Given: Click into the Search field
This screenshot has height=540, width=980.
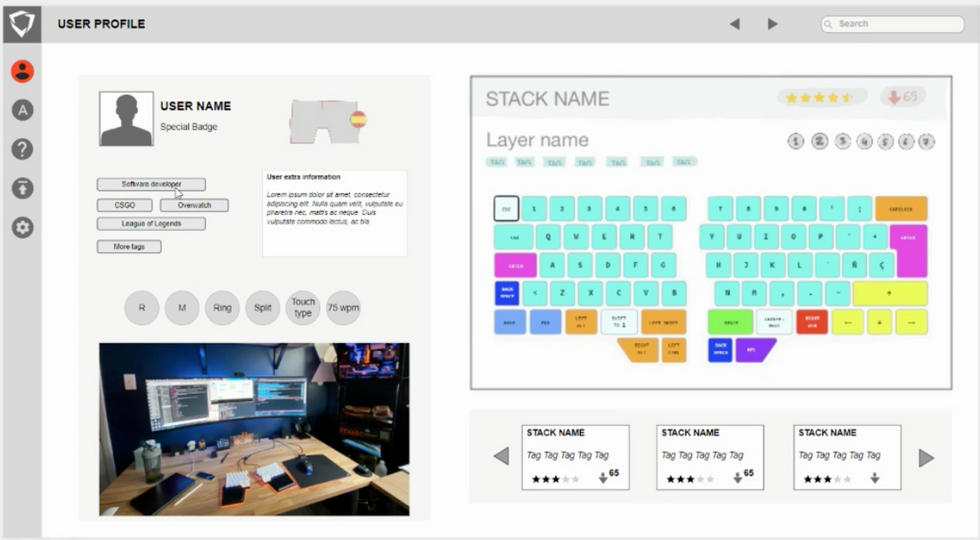Looking at the screenshot, I should pyautogui.click(x=895, y=24).
